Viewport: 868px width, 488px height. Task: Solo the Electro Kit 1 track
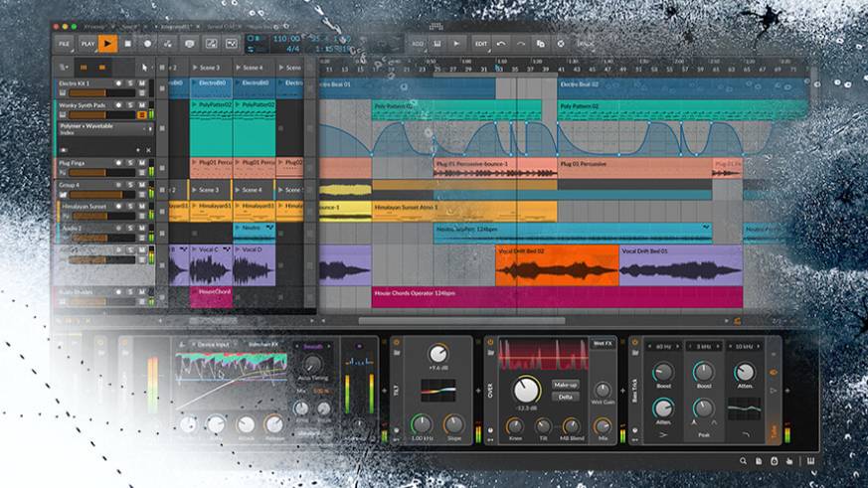pyautogui.click(x=130, y=83)
